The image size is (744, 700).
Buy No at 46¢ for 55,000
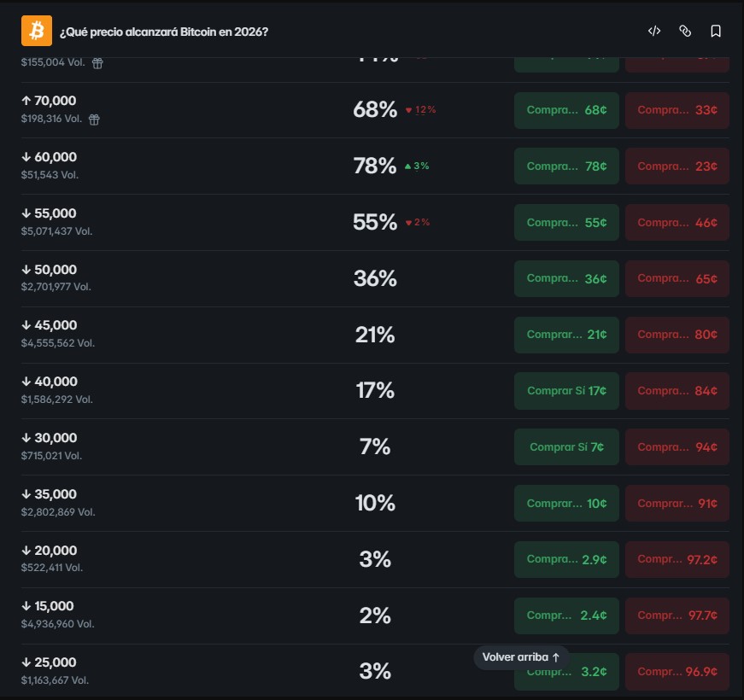pyautogui.click(x=677, y=223)
